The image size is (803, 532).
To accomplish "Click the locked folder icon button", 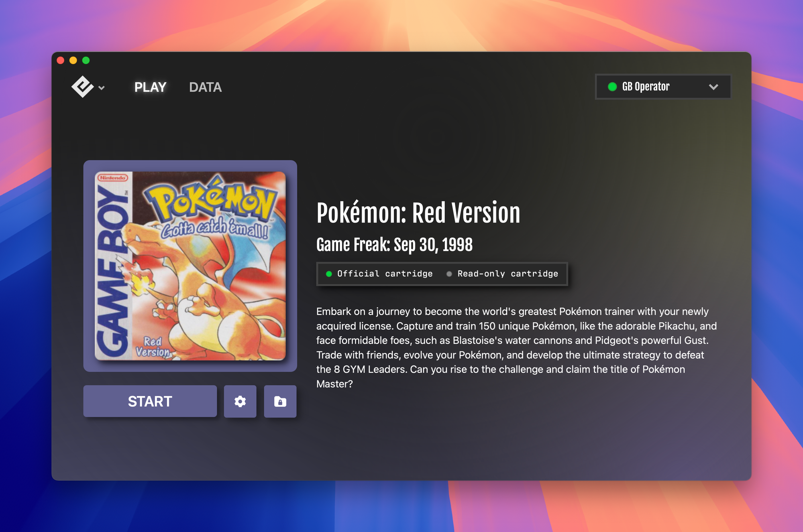I will click(x=280, y=401).
